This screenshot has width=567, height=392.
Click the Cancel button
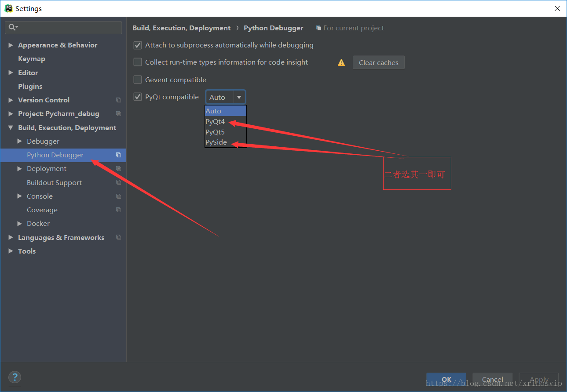point(492,380)
